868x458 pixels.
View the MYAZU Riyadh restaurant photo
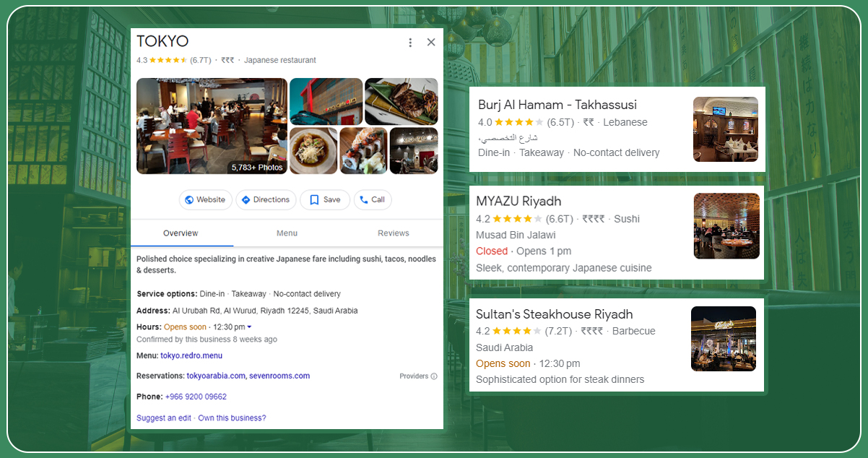(726, 226)
